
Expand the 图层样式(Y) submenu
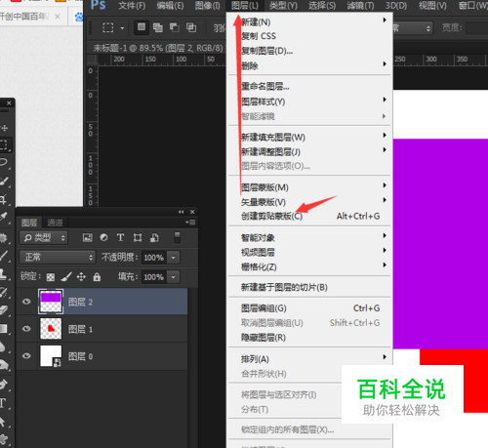coord(309,102)
